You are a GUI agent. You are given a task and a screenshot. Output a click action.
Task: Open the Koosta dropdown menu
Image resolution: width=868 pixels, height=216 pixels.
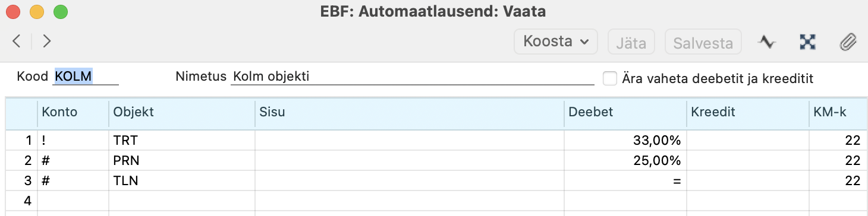click(x=555, y=42)
